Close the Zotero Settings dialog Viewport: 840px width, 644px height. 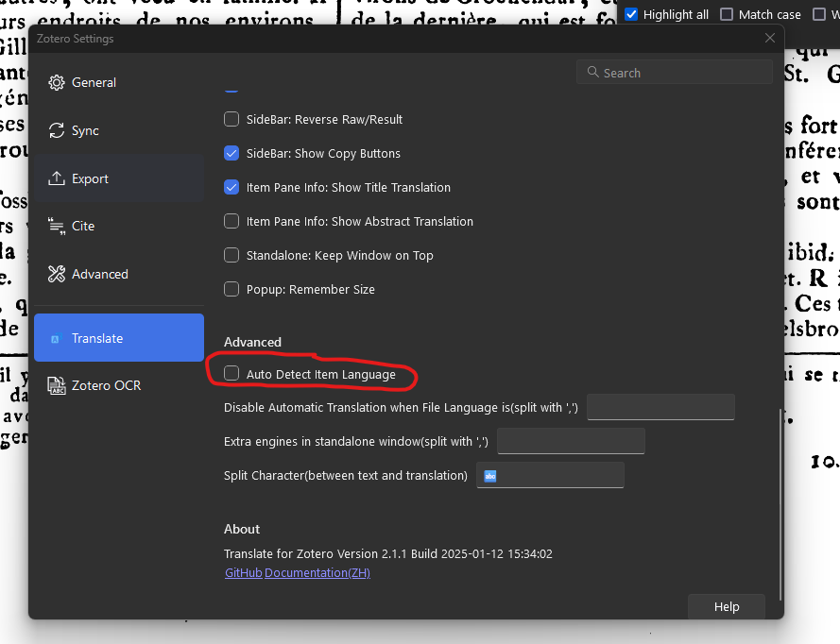770,38
